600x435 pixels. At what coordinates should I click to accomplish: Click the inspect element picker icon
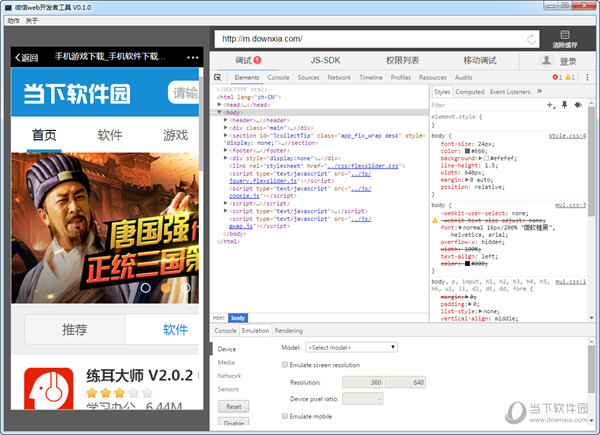218,77
